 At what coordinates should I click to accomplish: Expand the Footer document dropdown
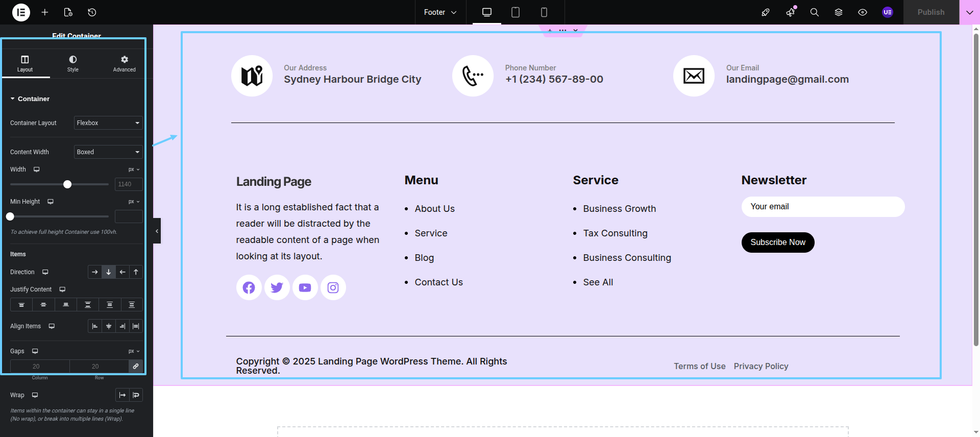440,12
